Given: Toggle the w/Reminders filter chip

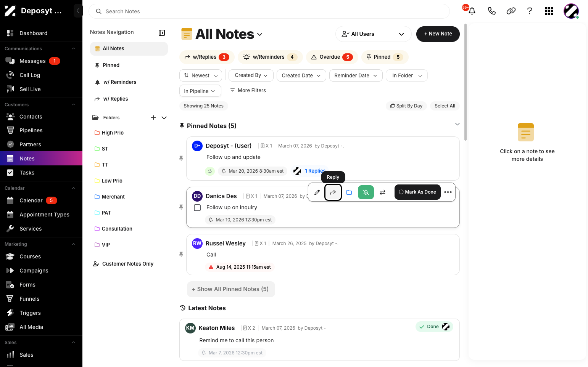Looking at the screenshot, I should 270,57.
